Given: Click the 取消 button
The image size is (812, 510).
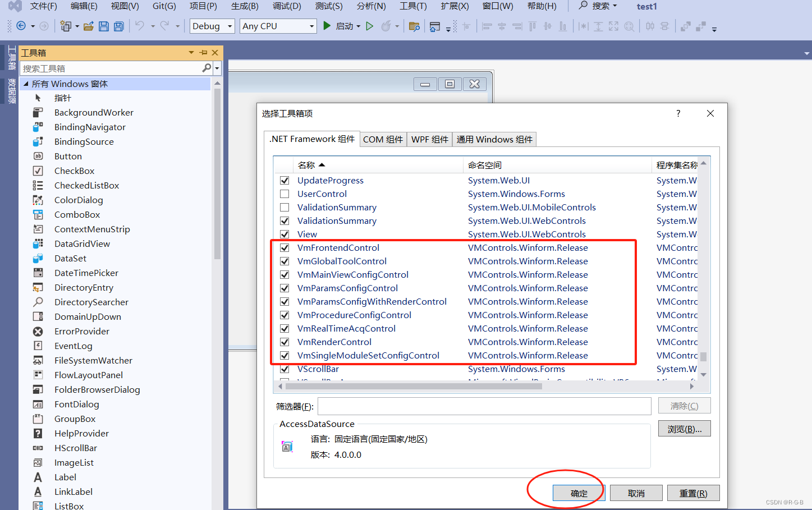Looking at the screenshot, I should [x=636, y=493].
